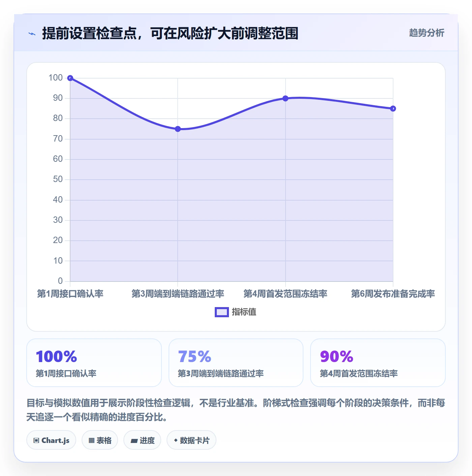Click the y-axis value 50

(58, 179)
